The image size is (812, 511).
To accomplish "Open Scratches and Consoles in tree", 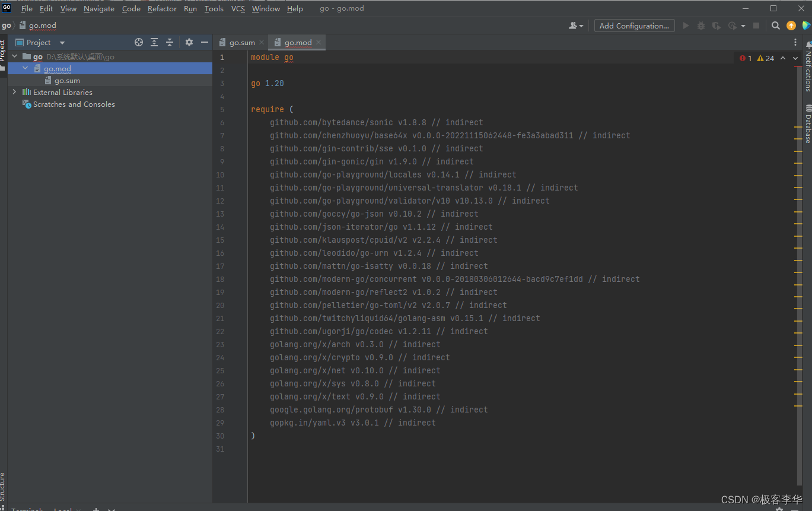I will [74, 104].
